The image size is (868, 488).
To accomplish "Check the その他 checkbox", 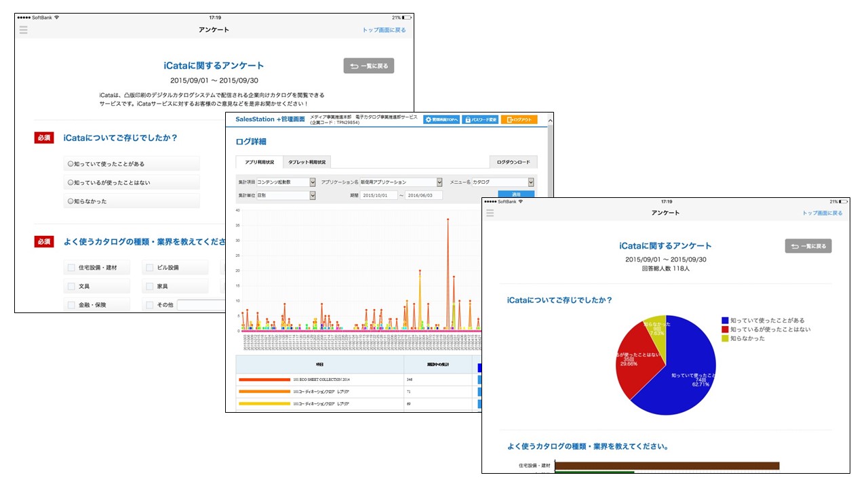I will pyautogui.click(x=150, y=305).
